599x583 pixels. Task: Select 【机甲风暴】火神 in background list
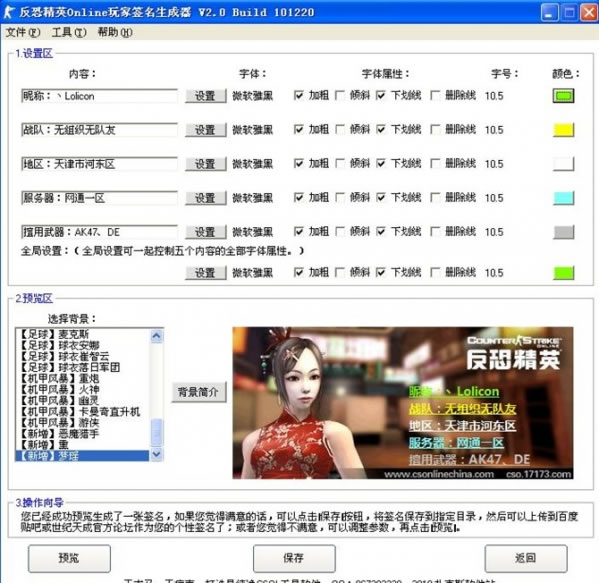click(x=82, y=389)
